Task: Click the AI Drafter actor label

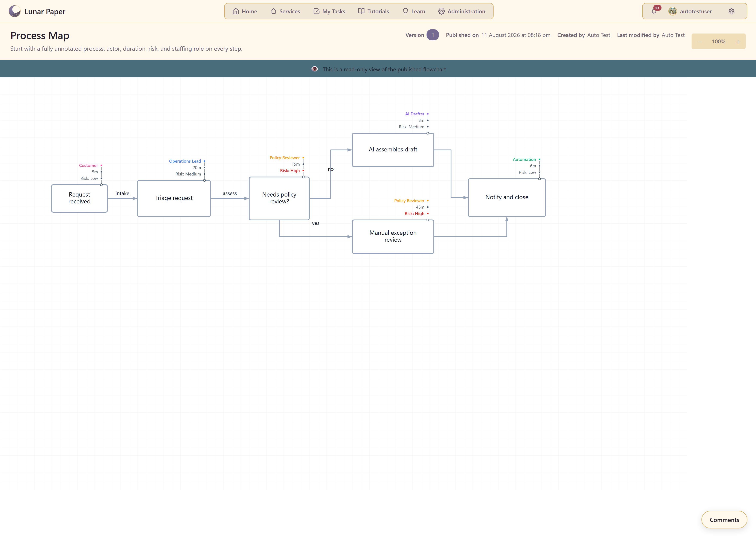Action: tap(415, 114)
